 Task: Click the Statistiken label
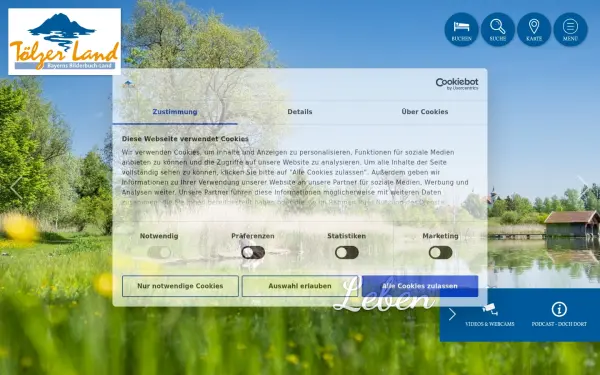pyautogui.click(x=347, y=236)
